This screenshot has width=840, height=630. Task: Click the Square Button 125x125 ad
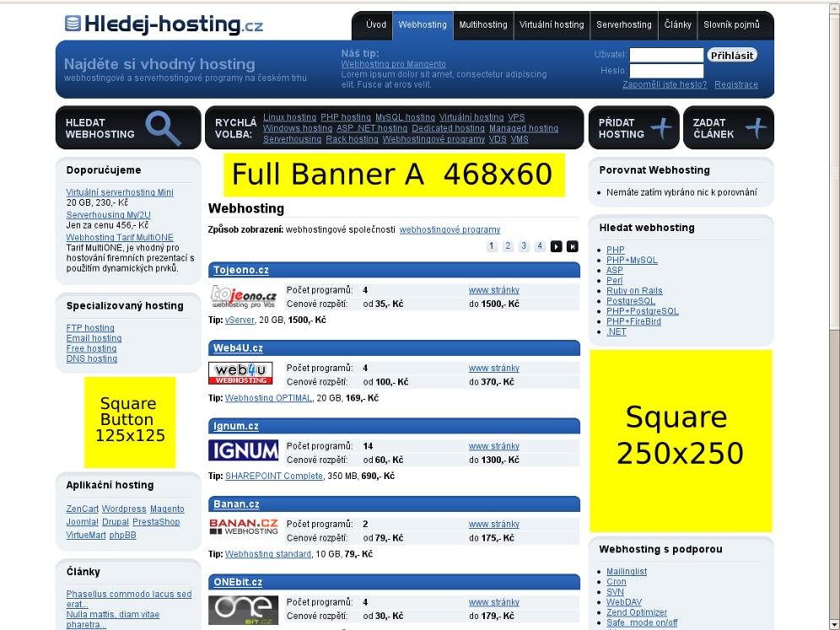[130, 423]
